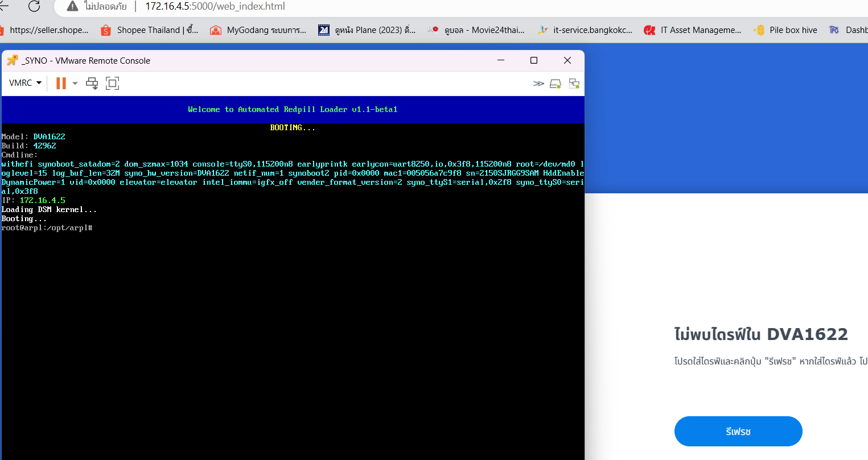Screen dimensions: 868x460
Task: Open the double-chevron quick actions dropdown
Action: tap(538, 83)
